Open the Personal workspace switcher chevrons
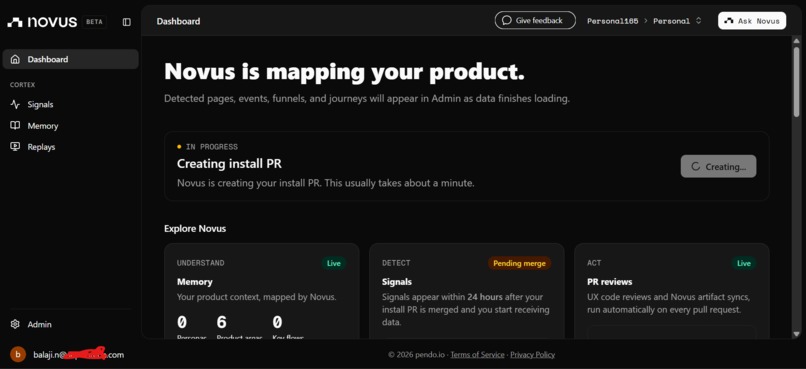 click(x=698, y=21)
